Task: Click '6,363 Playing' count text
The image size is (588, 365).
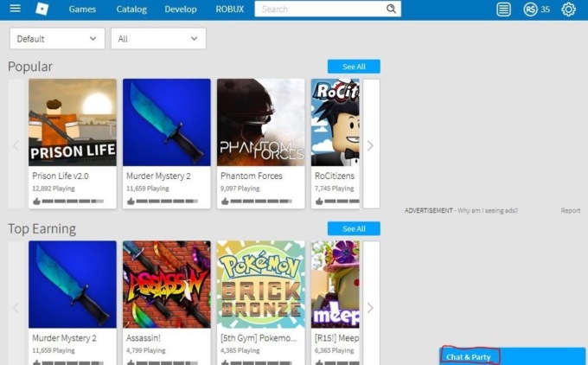Action: point(334,350)
